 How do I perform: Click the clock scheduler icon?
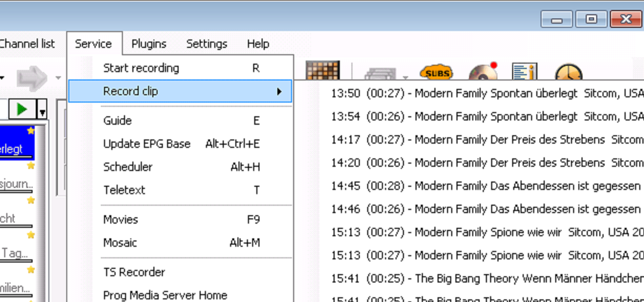point(568,74)
